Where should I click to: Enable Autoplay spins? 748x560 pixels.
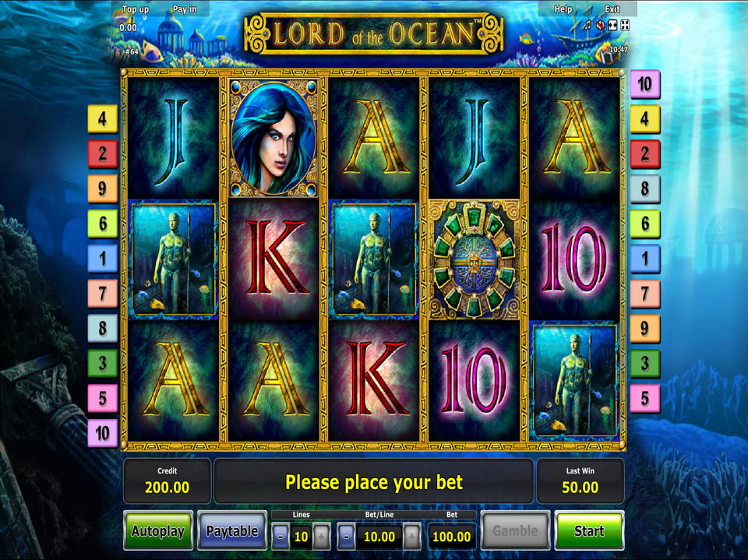click(158, 530)
